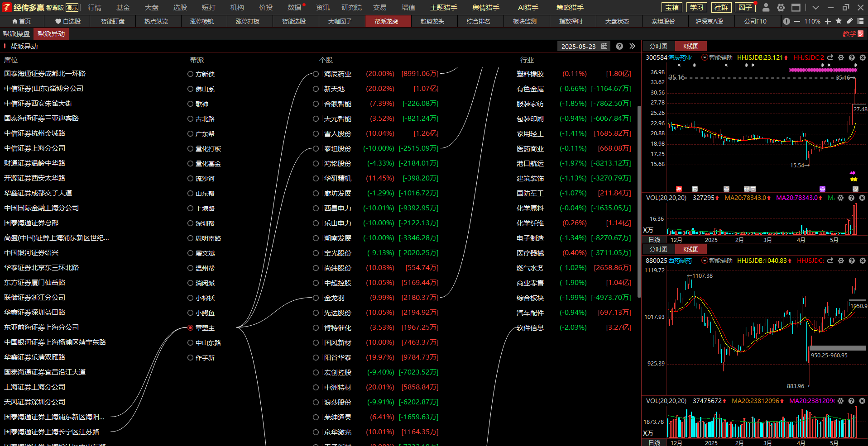868x446 pixels.
Task: Increase zoom with the plus icon
Action: click(828, 21)
